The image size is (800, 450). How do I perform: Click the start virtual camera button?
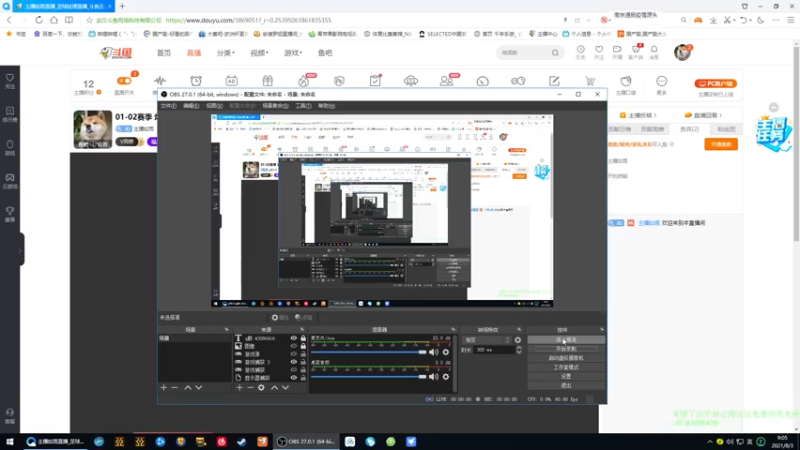(x=566, y=358)
